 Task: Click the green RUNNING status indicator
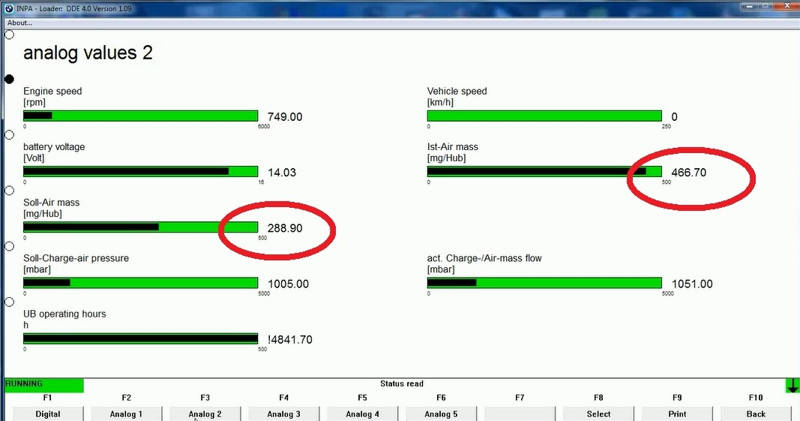(43, 385)
